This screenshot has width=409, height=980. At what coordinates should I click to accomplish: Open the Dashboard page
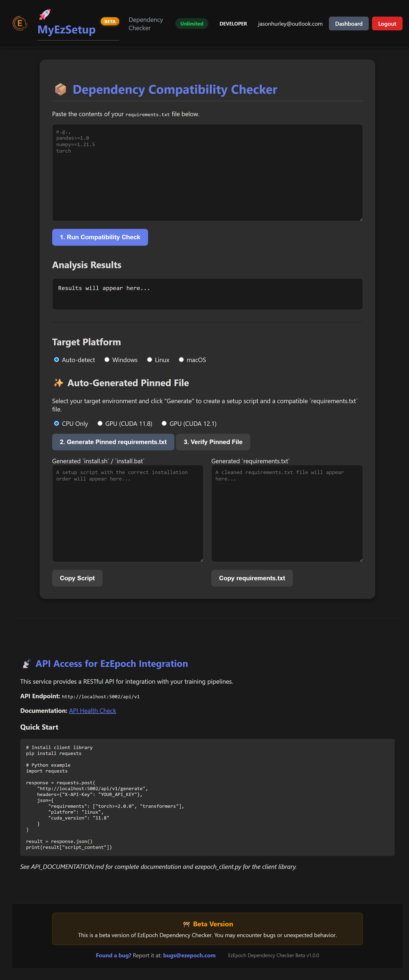pyautogui.click(x=348, y=24)
